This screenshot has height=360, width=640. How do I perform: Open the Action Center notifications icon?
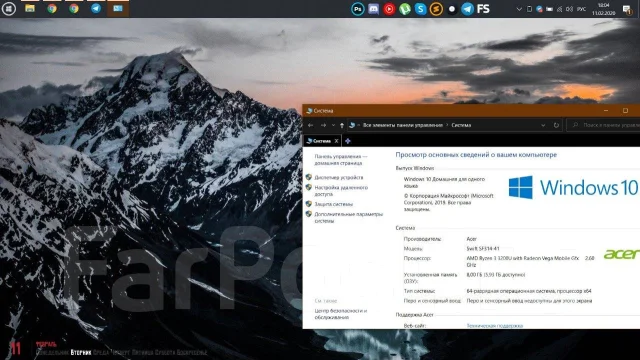pos(627,9)
